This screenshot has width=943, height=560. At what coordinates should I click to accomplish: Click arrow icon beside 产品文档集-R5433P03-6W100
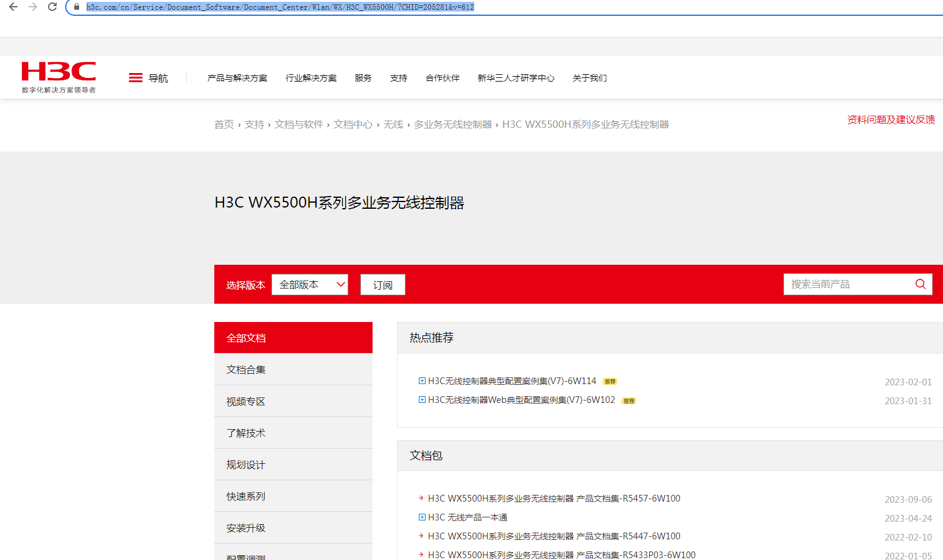tap(421, 555)
